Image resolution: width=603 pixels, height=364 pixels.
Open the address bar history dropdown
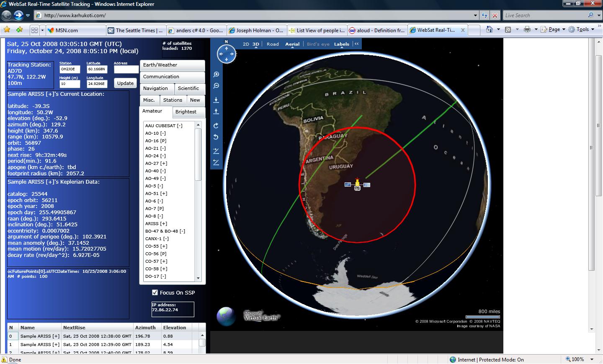pyautogui.click(x=475, y=15)
